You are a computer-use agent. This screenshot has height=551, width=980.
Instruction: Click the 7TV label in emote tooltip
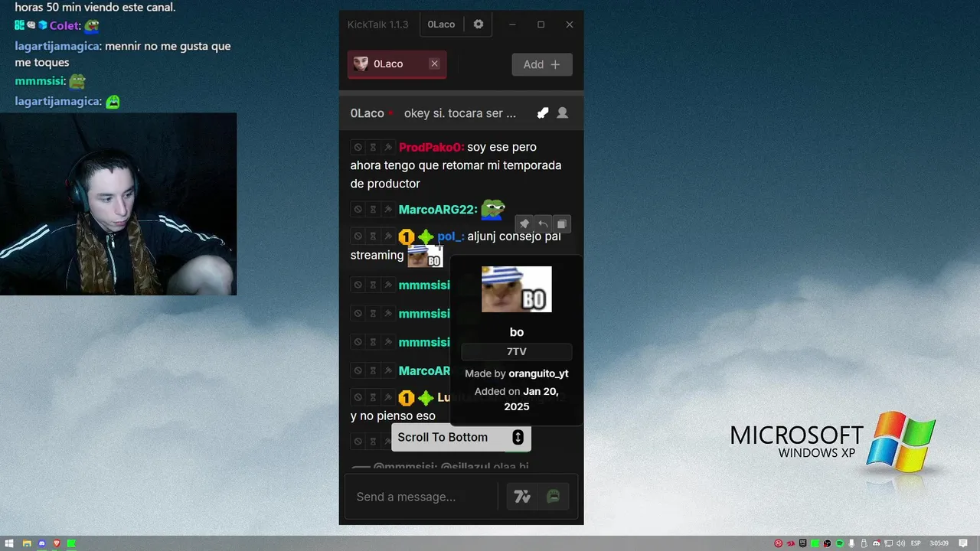click(517, 352)
